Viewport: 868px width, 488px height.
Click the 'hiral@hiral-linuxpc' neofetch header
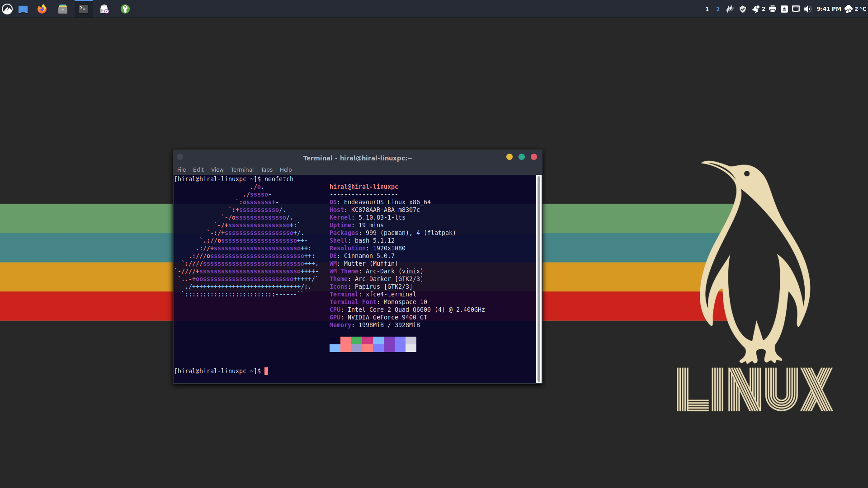pyautogui.click(x=364, y=187)
